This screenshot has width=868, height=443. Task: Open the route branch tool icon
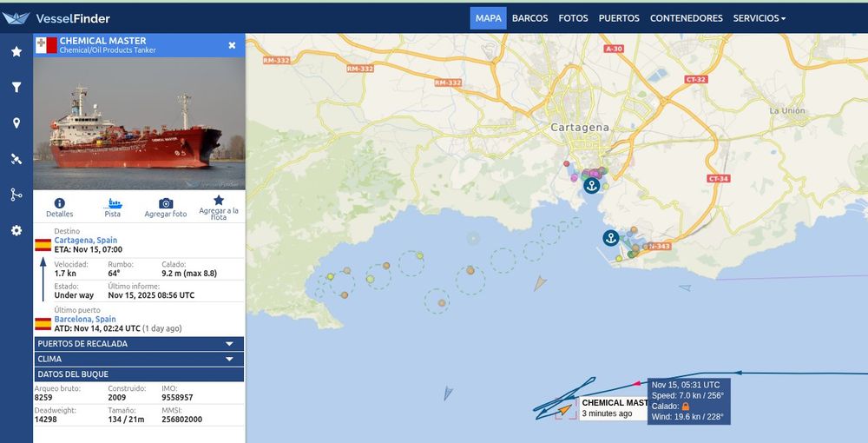(x=16, y=195)
